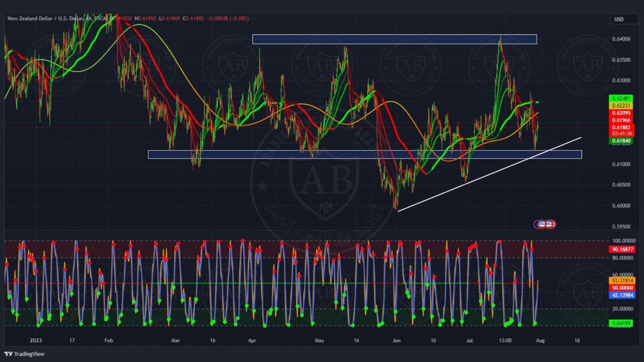The image size is (644, 362).
Task: Click the Aug label on time axis
Action: 540,341
